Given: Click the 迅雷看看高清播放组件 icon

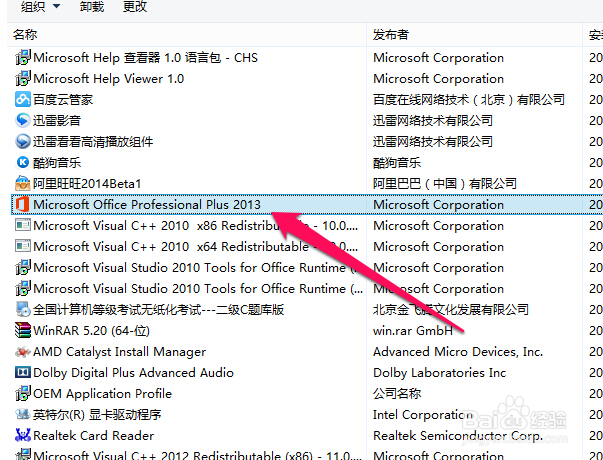Looking at the screenshot, I should tap(23, 142).
